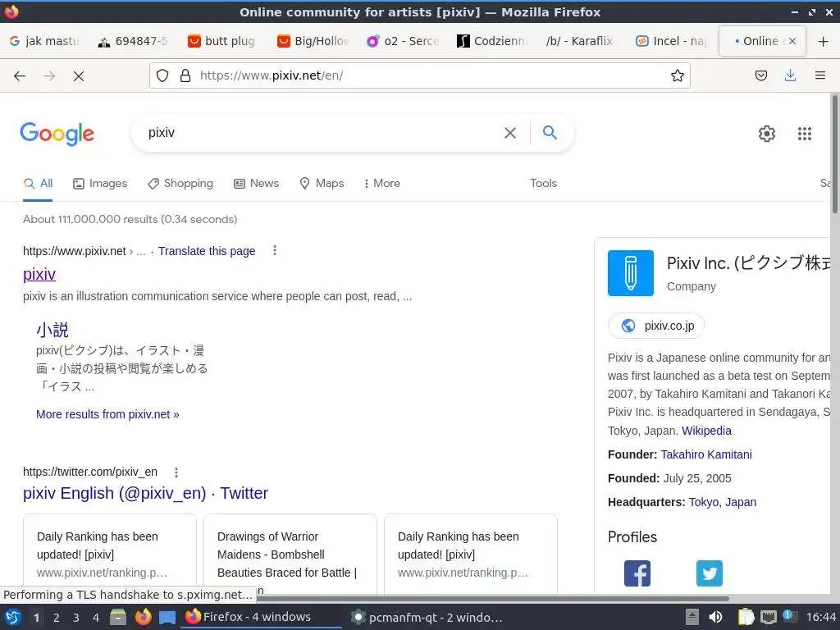Switch to the pcmanfm-qt taskbar window group
The image size is (840, 630).
pos(427,618)
